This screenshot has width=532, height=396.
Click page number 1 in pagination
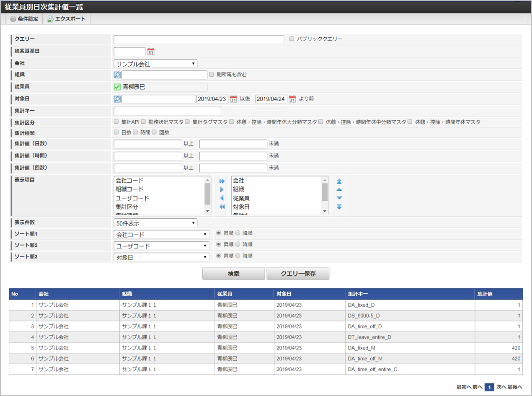click(x=489, y=388)
